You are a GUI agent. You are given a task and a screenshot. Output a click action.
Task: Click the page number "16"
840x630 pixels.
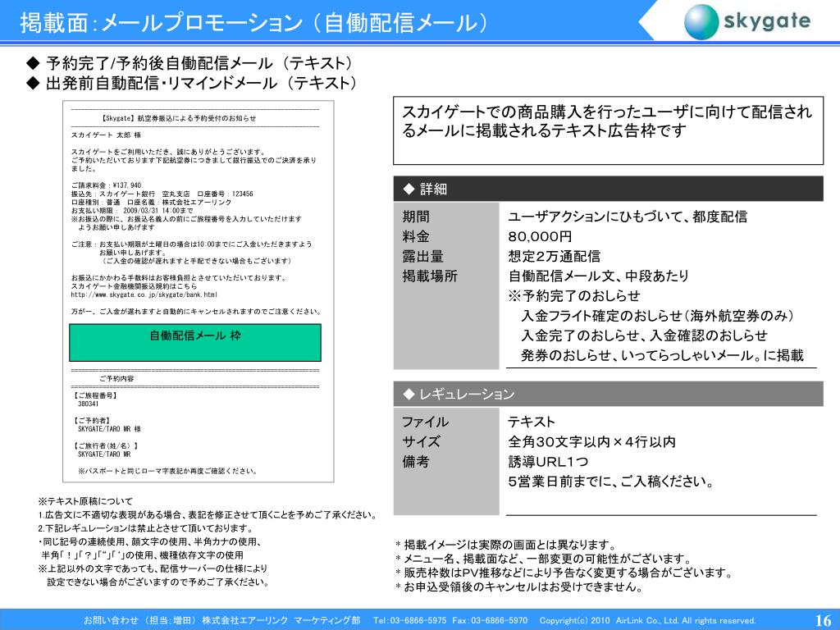[x=823, y=620]
